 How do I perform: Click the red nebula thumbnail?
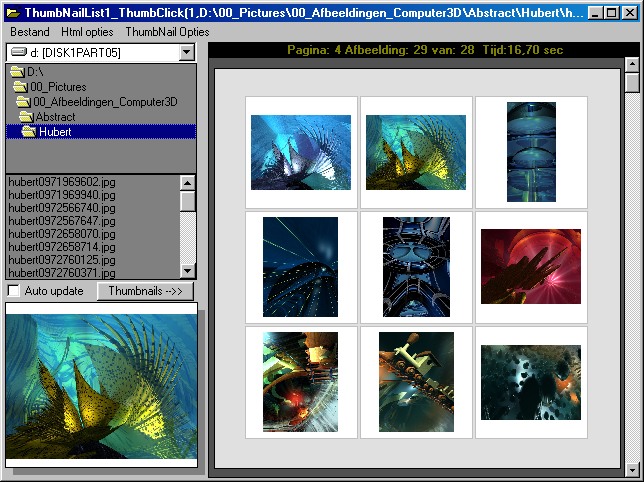(x=530, y=266)
